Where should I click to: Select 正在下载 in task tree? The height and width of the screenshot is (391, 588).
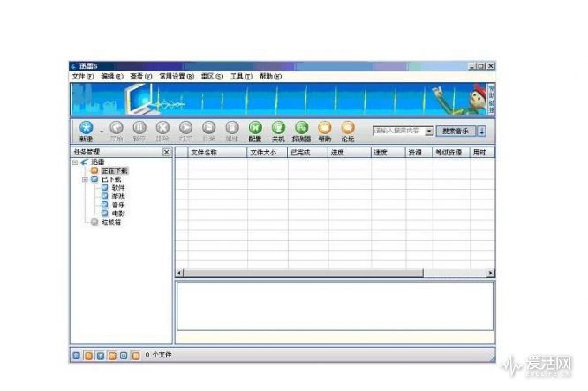coord(115,170)
